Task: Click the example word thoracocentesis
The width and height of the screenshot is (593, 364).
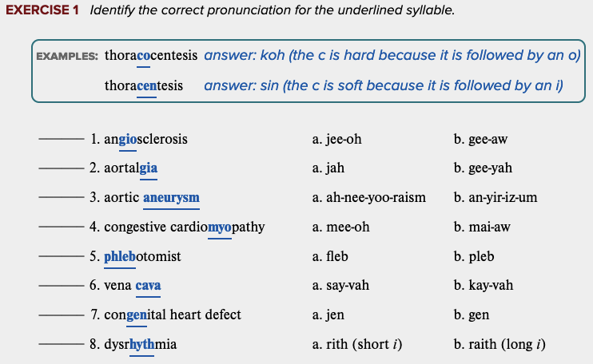Action: point(150,56)
